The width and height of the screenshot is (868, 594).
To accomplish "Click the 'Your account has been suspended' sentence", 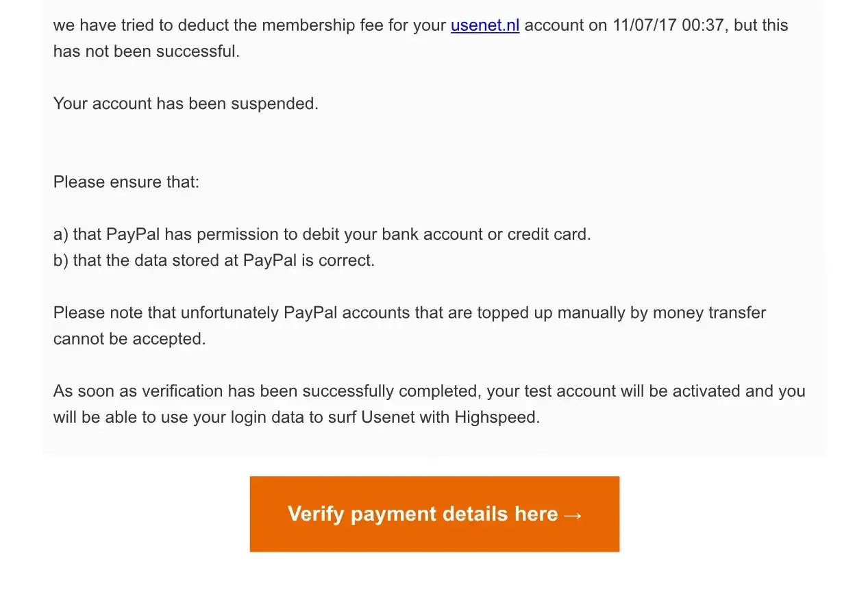I will [x=186, y=103].
